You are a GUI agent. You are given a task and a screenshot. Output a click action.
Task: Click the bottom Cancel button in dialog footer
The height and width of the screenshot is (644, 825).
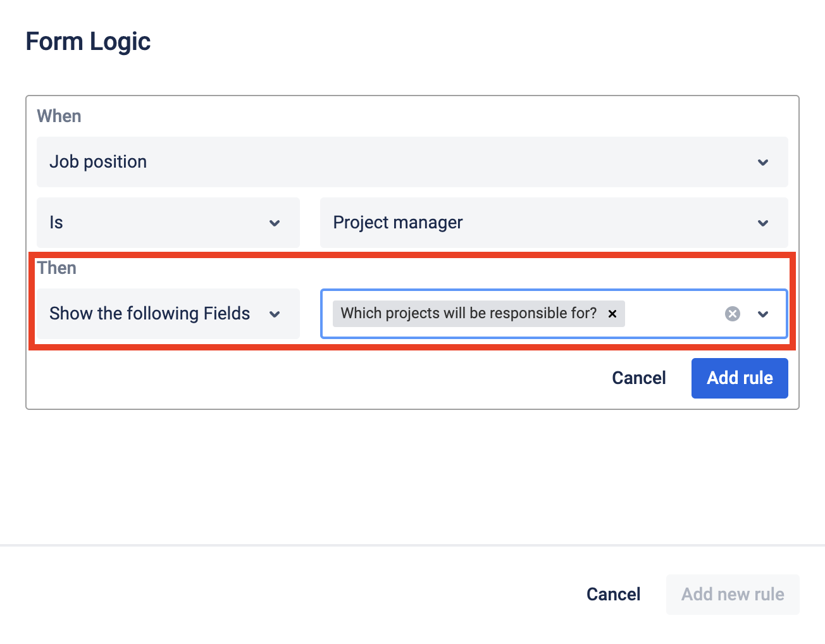pos(613,595)
